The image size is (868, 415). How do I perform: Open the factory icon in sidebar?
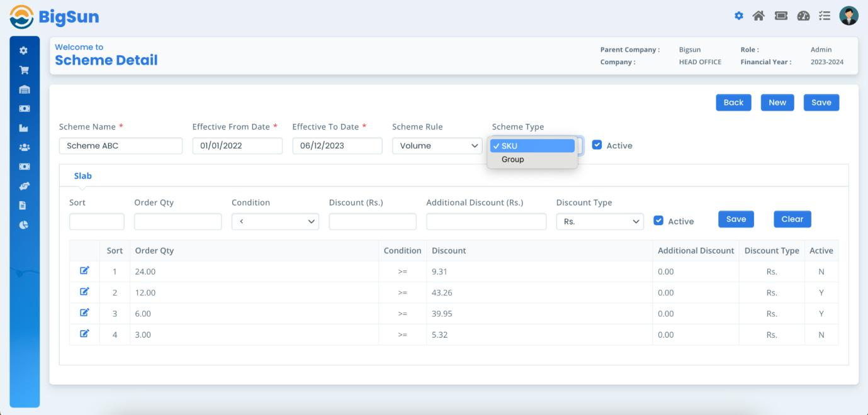tap(24, 129)
